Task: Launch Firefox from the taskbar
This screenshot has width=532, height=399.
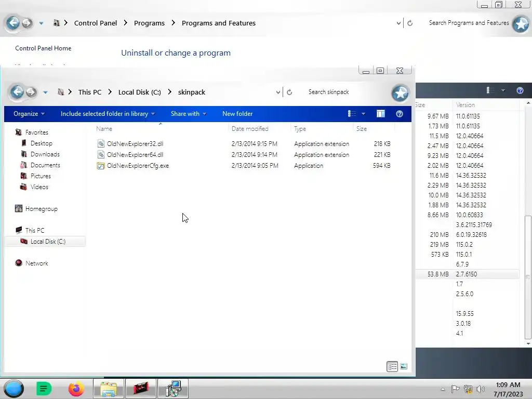Action: pyautogui.click(x=76, y=389)
